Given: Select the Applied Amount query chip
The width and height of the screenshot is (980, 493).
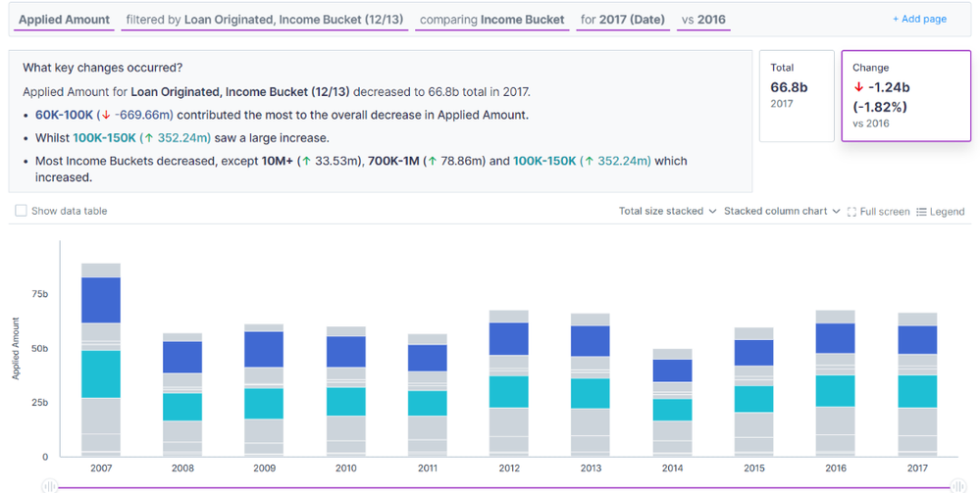Looking at the screenshot, I should coord(64,20).
